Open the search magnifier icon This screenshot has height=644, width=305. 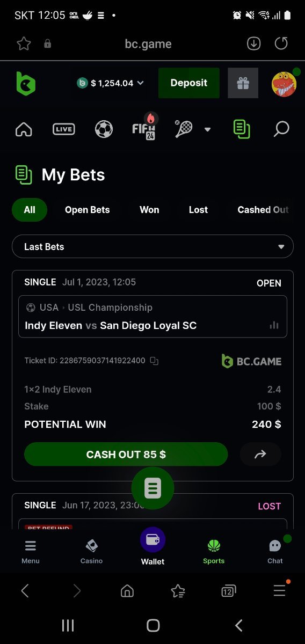click(x=281, y=129)
